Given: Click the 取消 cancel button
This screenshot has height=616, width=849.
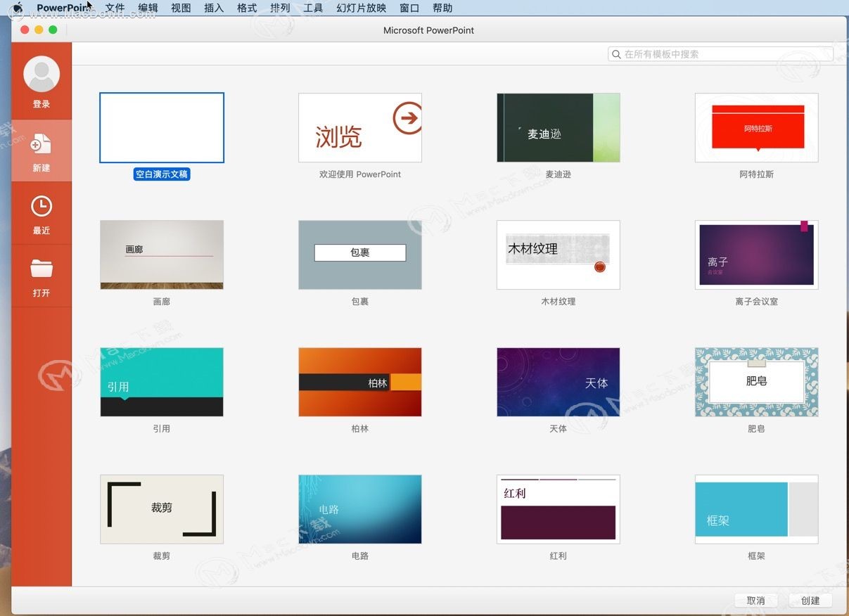Looking at the screenshot, I should (756, 601).
